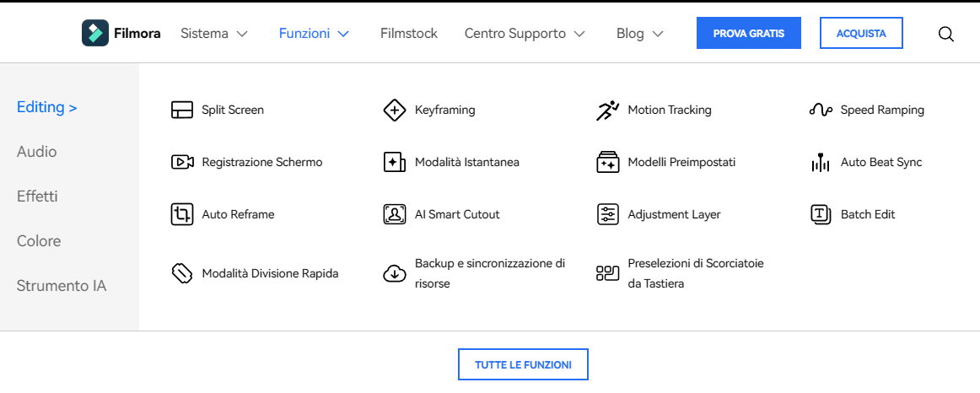Click the Filmora logo
The image size is (980, 393).
coord(121,33)
